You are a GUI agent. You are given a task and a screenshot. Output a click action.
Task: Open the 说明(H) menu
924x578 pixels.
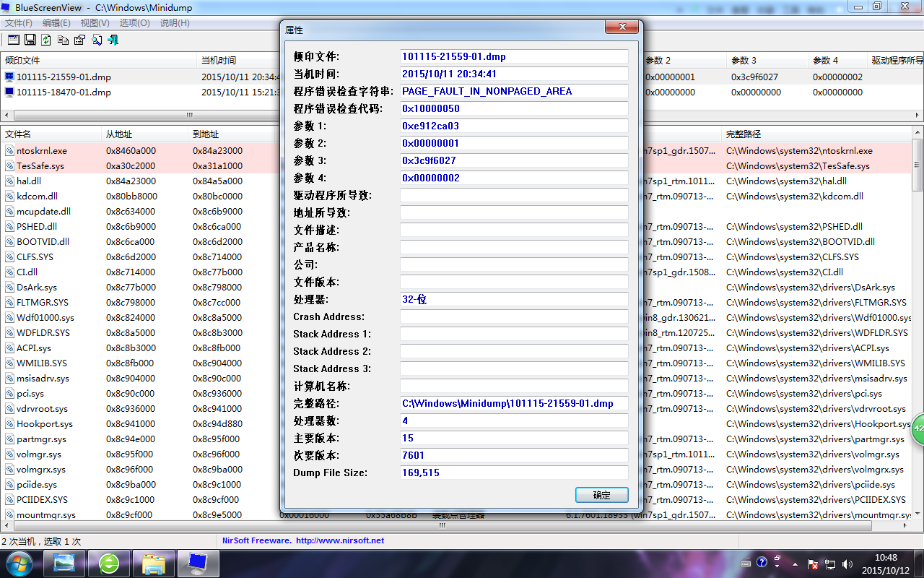pos(175,23)
